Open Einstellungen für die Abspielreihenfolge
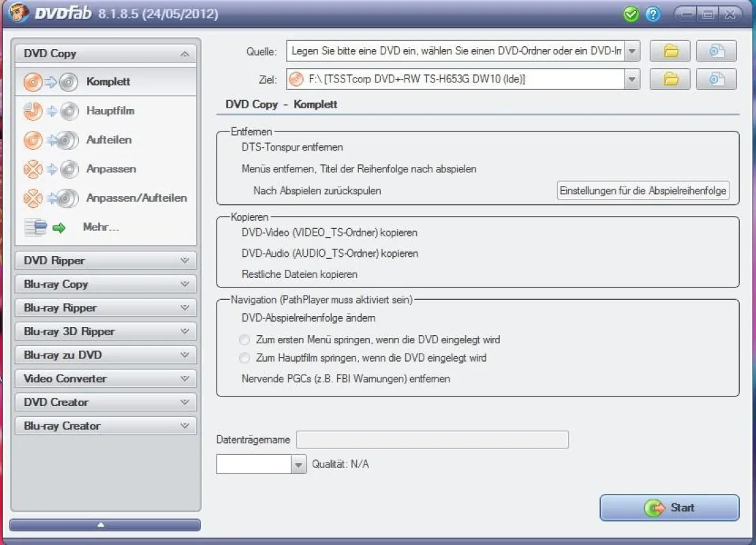The image size is (756, 545). [643, 191]
